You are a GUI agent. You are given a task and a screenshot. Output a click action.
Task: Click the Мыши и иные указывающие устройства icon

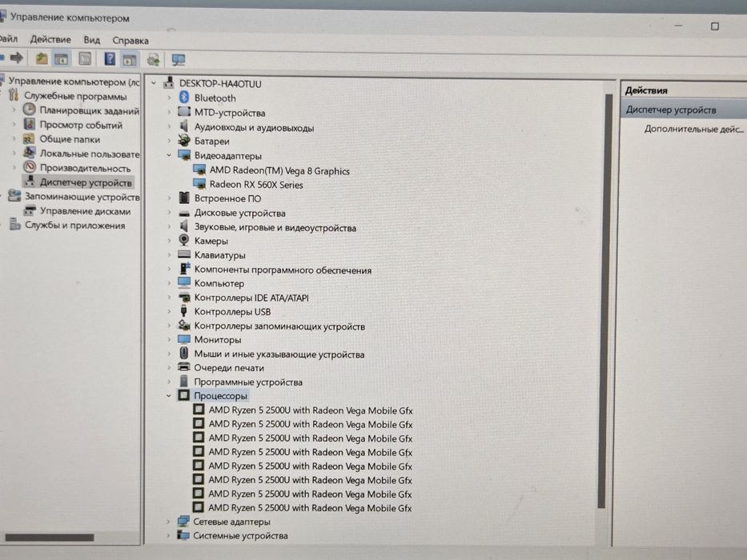184,354
